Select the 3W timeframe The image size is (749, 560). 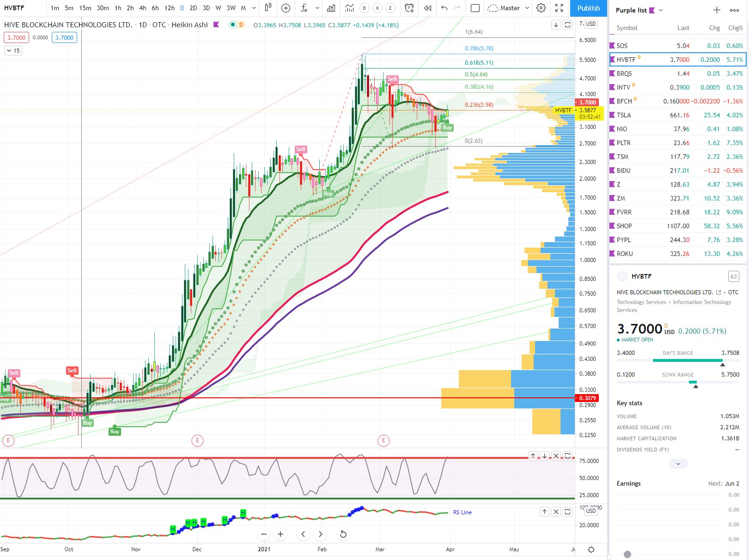tap(231, 8)
